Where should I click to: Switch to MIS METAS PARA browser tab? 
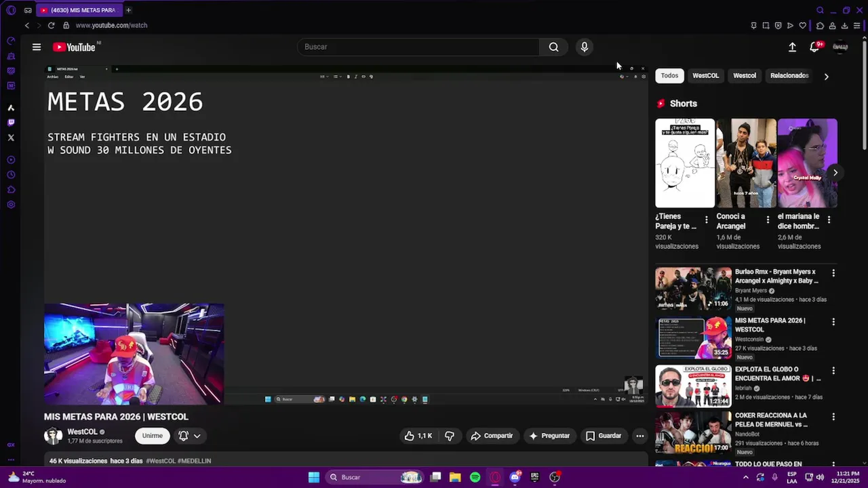78,10
